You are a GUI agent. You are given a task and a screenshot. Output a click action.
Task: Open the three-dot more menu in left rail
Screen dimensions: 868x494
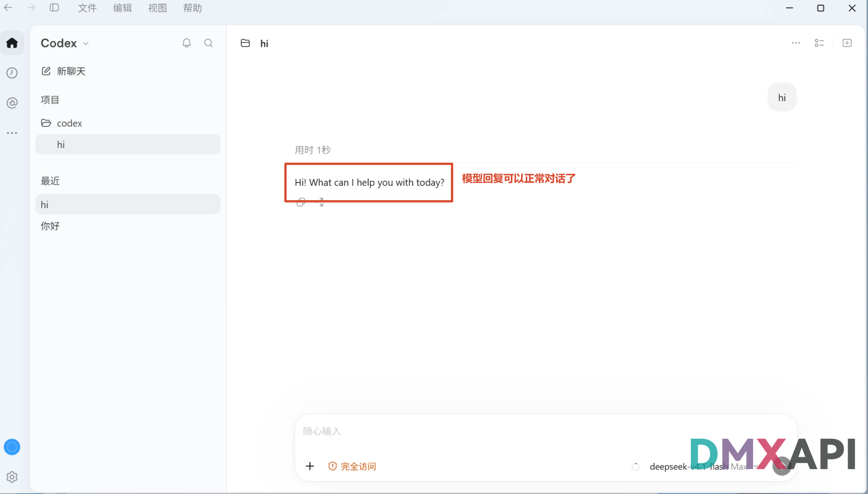pyautogui.click(x=12, y=133)
